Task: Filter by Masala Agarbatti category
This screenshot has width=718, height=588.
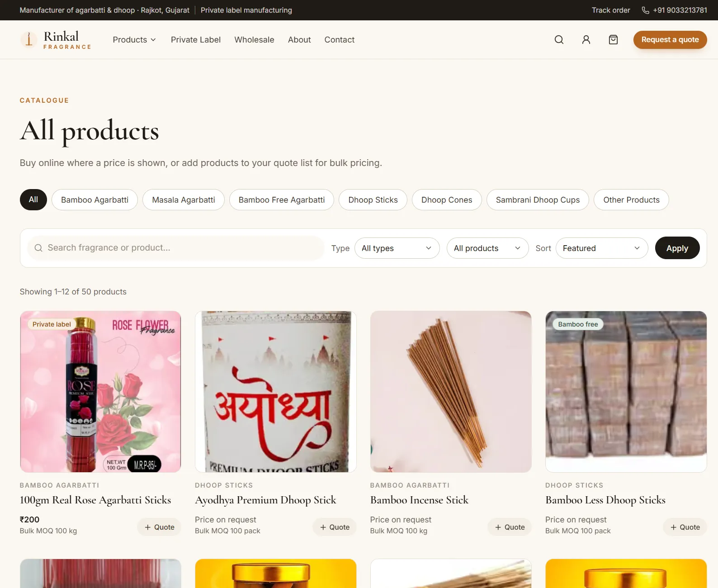Action: [x=184, y=199]
